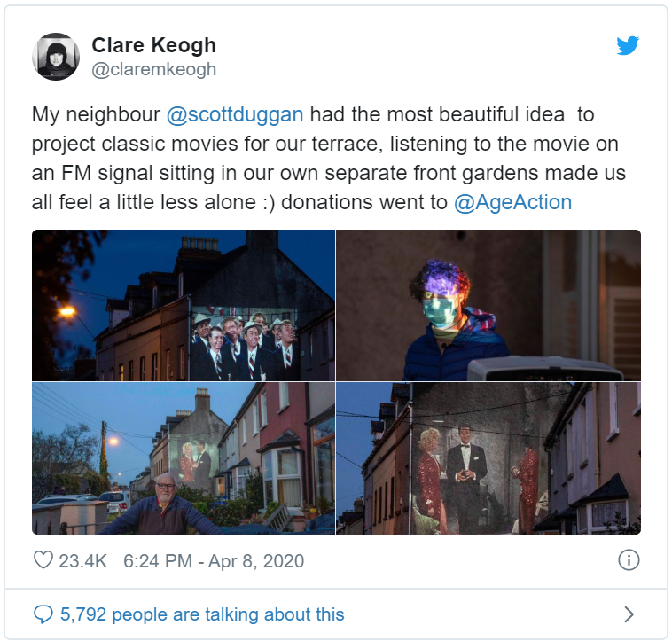672x641 pixels.
Task: Visit the @claremkeogh handle
Action: pos(154,69)
